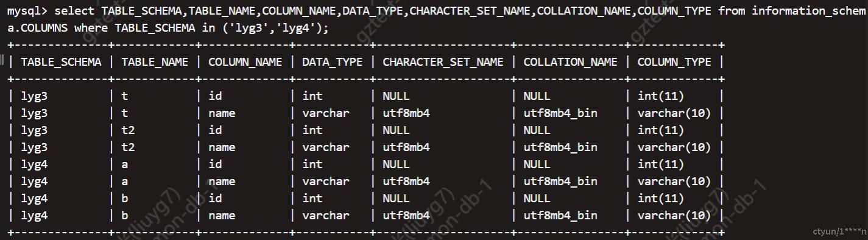Click the first utf8mb4_bin collation cell
868x240 pixels.
(x=560, y=113)
